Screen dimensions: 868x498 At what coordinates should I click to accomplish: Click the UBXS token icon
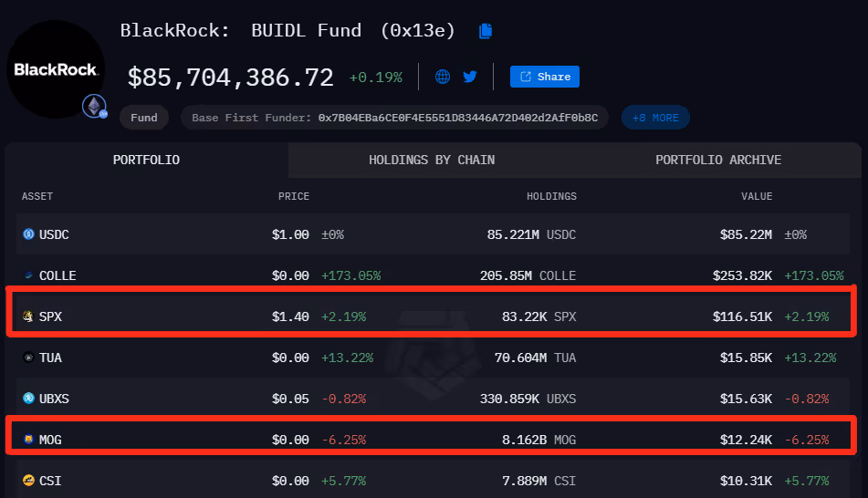point(28,398)
